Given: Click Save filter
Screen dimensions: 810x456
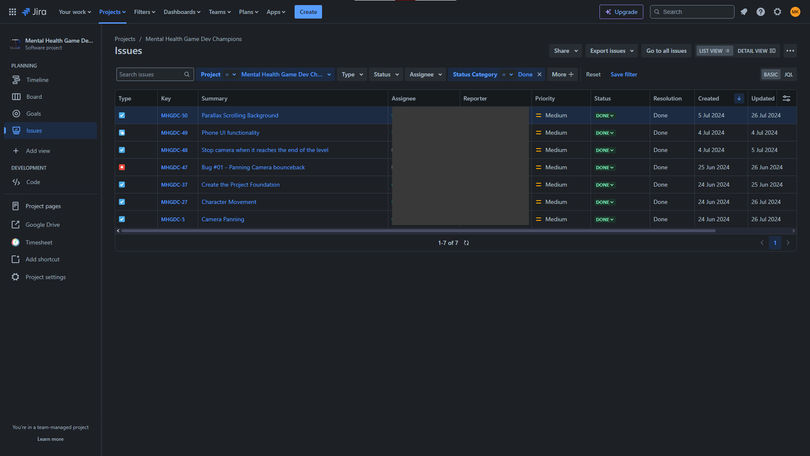Looking at the screenshot, I should (624, 74).
